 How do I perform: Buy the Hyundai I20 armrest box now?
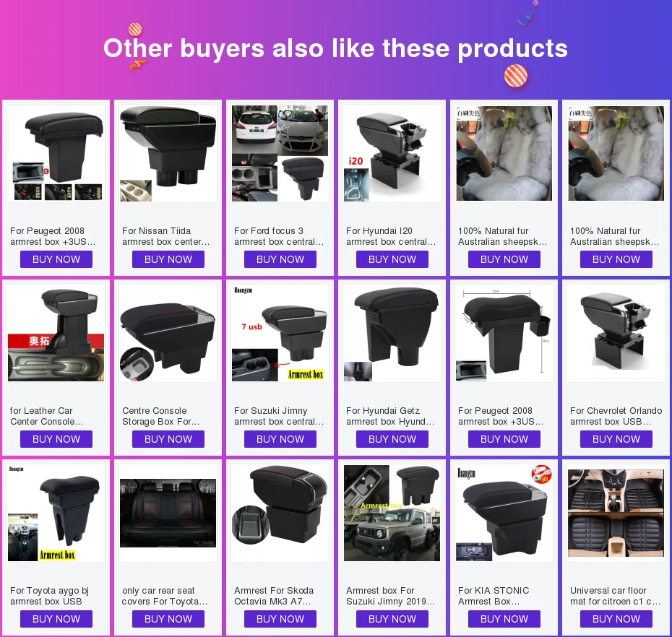(392, 259)
